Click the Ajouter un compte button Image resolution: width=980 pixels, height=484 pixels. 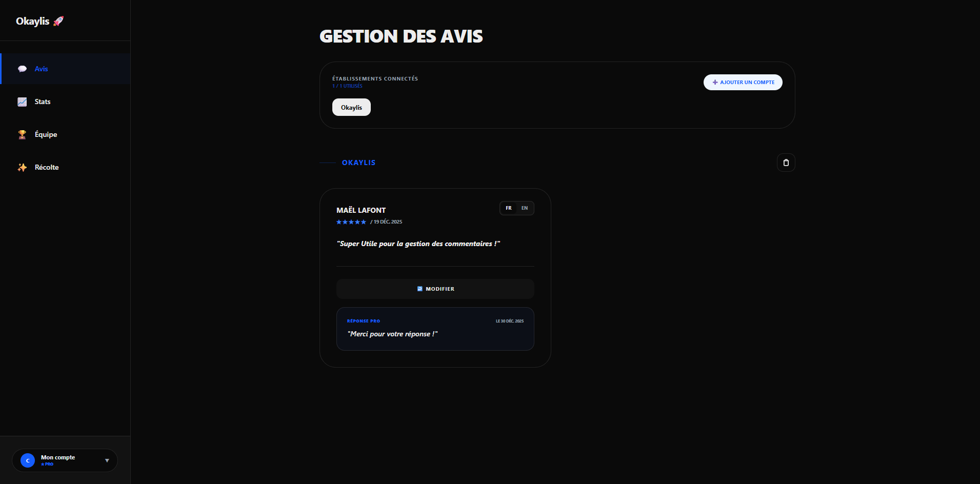[x=743, y=82]
